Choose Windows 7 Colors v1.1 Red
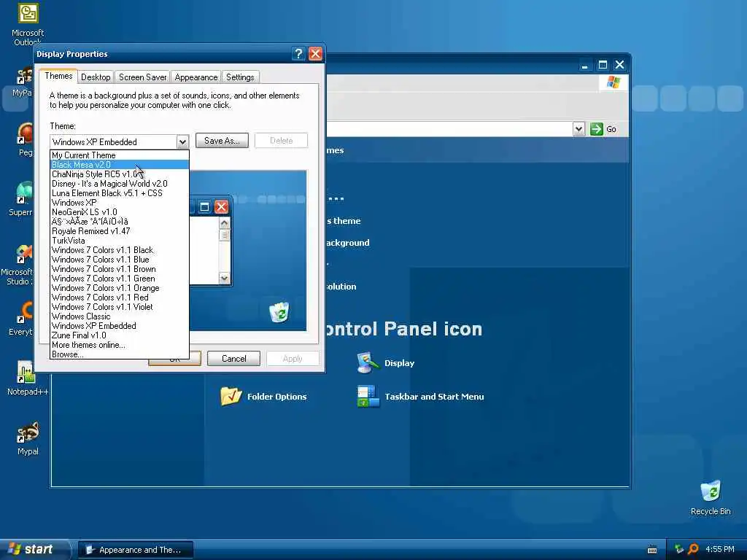 tap(120, 297)
